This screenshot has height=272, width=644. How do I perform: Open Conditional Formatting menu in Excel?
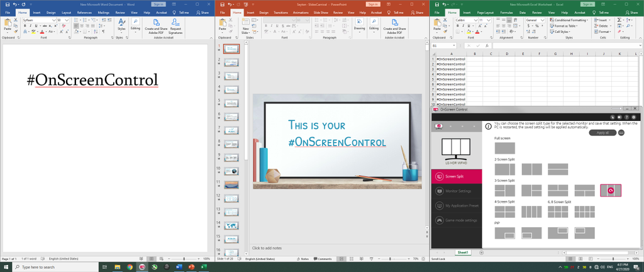[x=569, y=20]
